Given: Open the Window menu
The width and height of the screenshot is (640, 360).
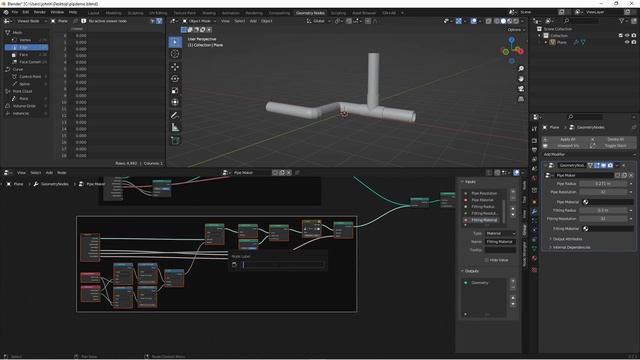Looking at the screenshot, I should coord(57,12).
